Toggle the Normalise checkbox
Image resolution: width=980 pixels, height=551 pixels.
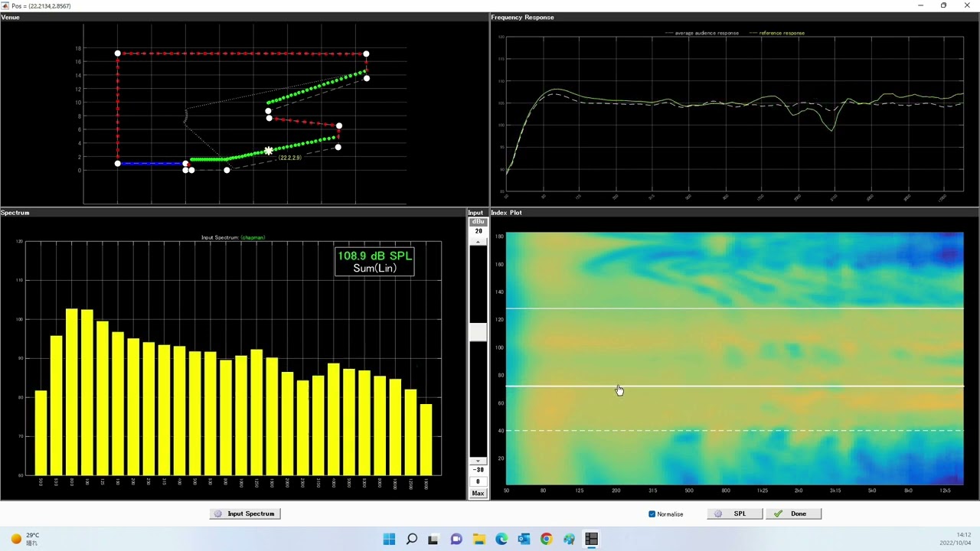pos(652,514)
